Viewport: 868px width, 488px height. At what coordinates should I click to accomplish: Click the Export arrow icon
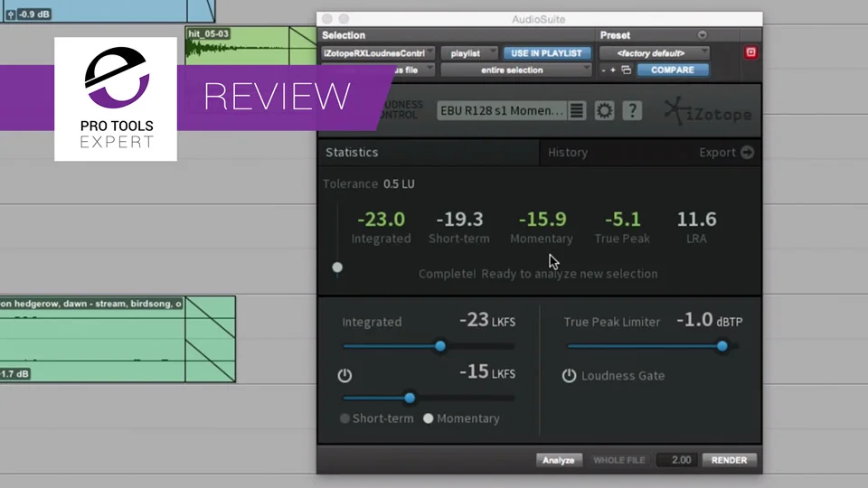tap(748, 152)
